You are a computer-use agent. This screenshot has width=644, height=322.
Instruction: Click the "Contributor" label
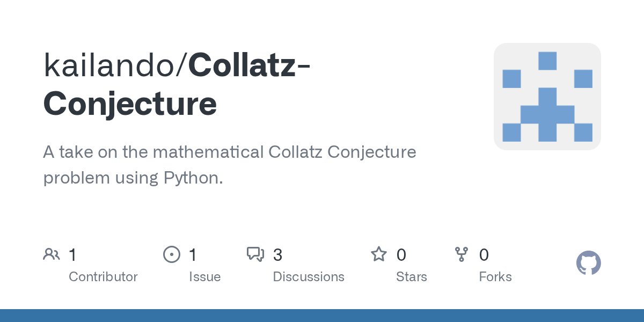coord(103,277)
